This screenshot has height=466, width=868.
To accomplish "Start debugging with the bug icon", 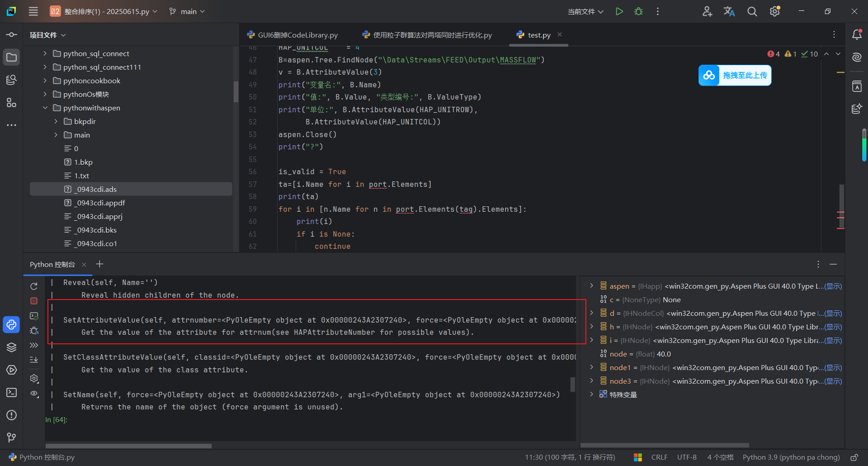I will coord(638,11).
